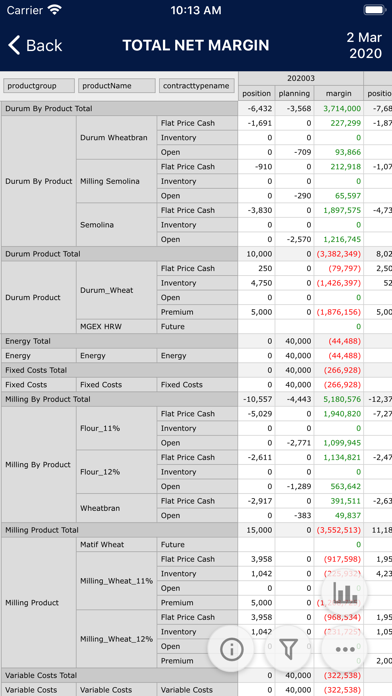The height and width of the screenshot is (696, 392).
Task: Select the Durum Product group cell
Action: (39, 297)
